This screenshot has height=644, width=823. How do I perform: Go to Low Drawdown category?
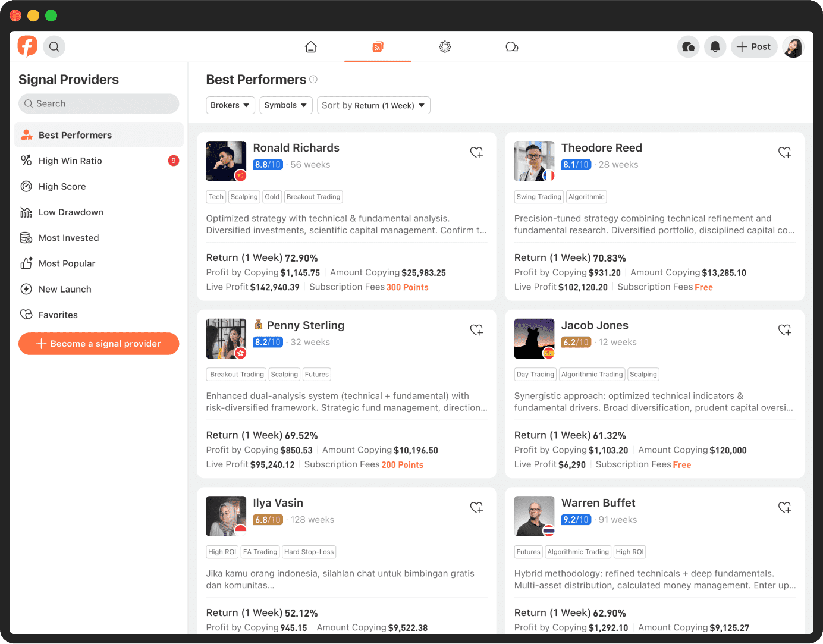point(71,212)
